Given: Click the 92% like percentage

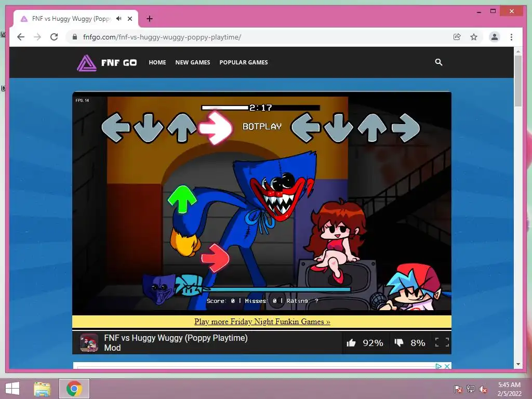Looking at the screenshot, I should pos(373,343).
